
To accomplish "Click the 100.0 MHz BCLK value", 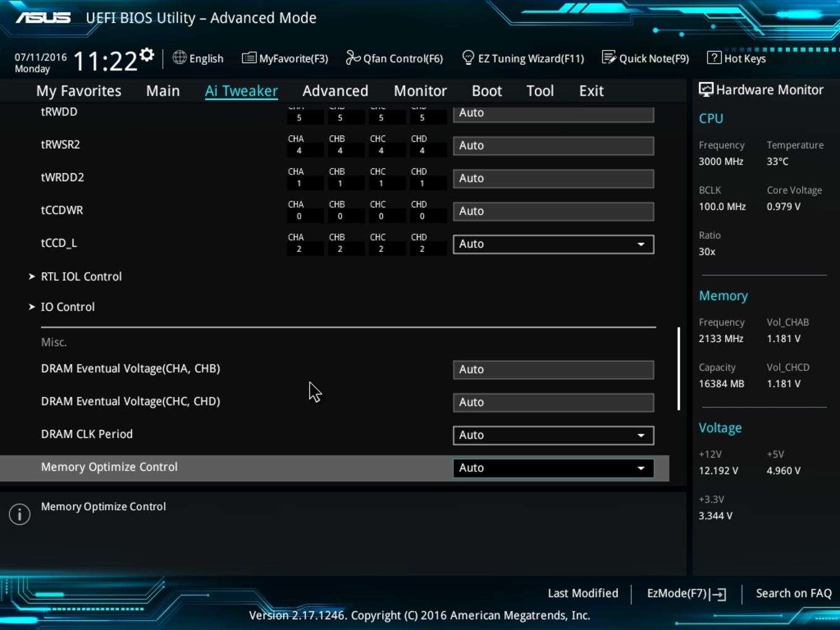I will 722,206.
